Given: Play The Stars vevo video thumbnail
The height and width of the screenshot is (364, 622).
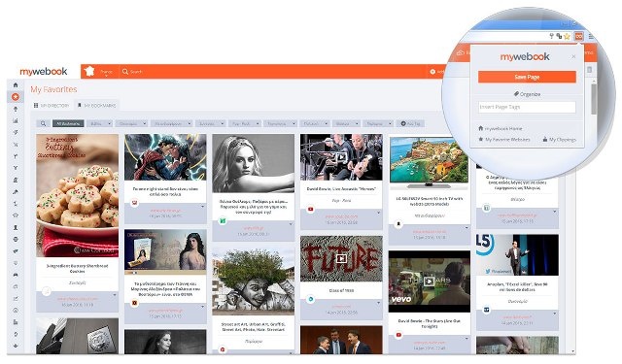Looking at the screenshot, I should (430, 281).
